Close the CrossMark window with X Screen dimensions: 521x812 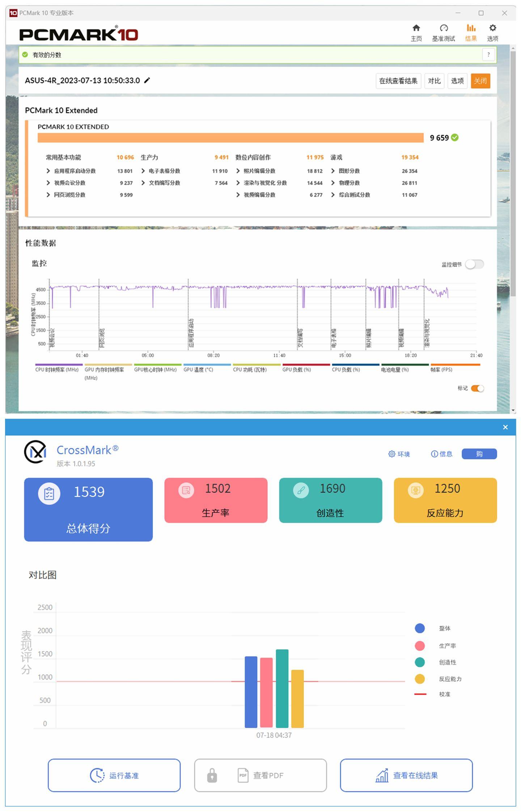coord(505,427)
